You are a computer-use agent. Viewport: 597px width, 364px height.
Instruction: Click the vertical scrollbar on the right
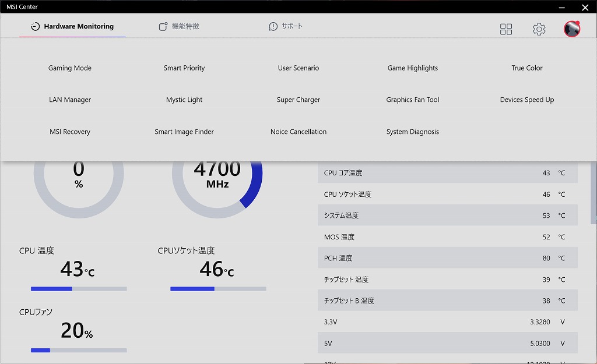pyautogui.click(x=594, y=192)
